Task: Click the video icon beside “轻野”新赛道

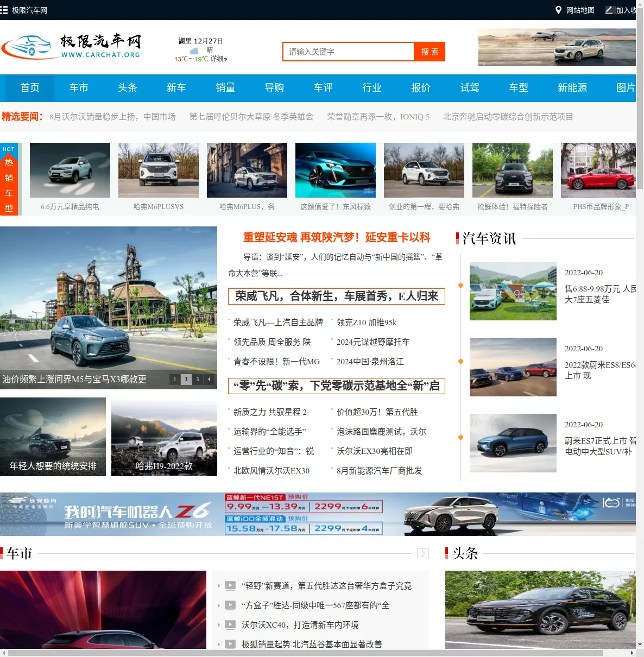Action: click(230, 586)
